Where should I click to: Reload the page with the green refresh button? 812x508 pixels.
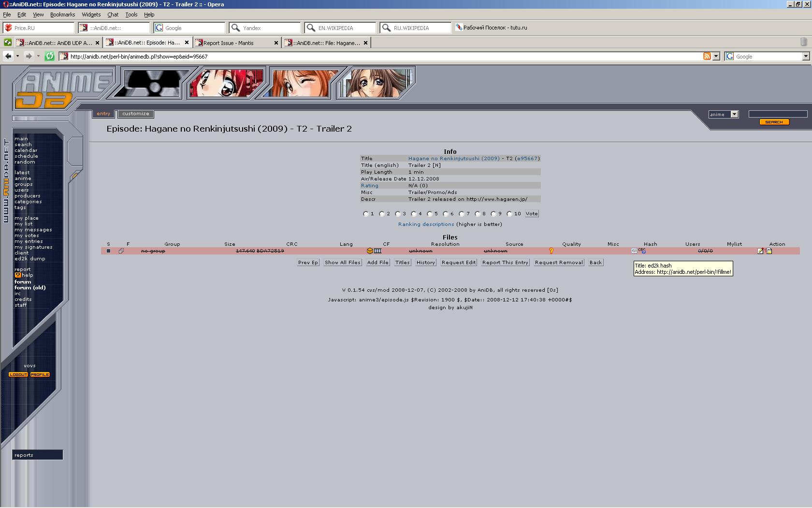(x=49, y=57)
